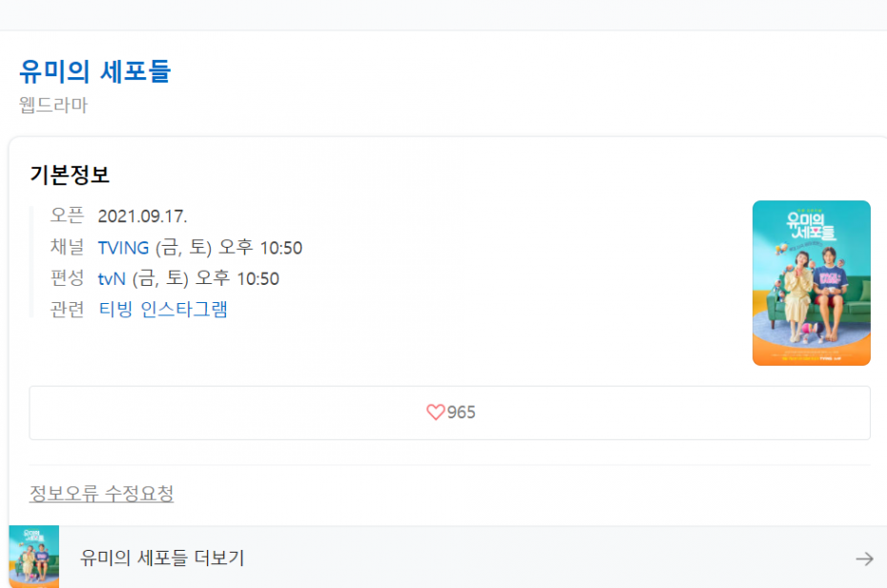
Task: Click the 기본정보 section heading
Action: [70, 174]
